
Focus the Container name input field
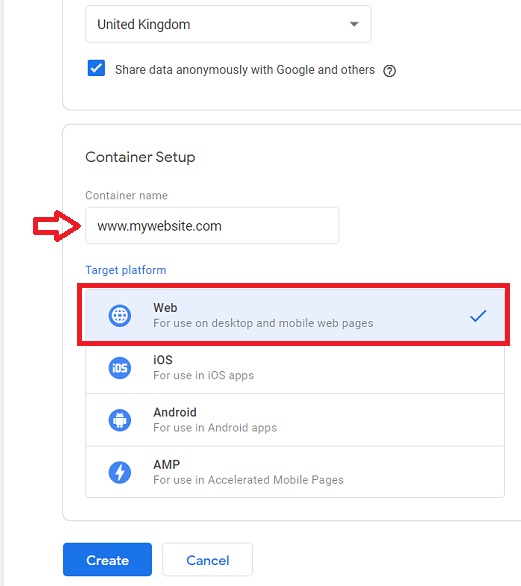(x=212, y=226)
